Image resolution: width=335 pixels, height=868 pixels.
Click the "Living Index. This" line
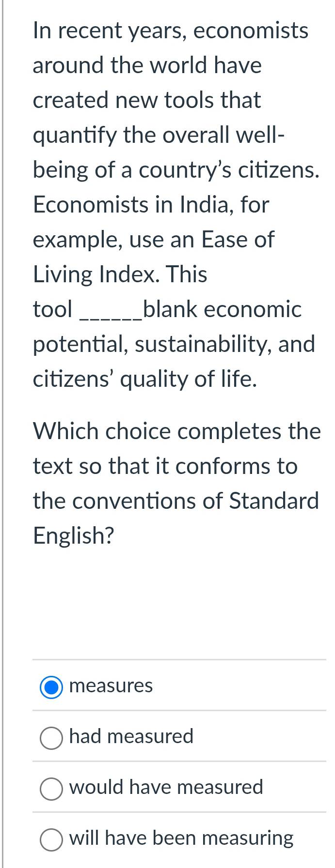[120, 274]
